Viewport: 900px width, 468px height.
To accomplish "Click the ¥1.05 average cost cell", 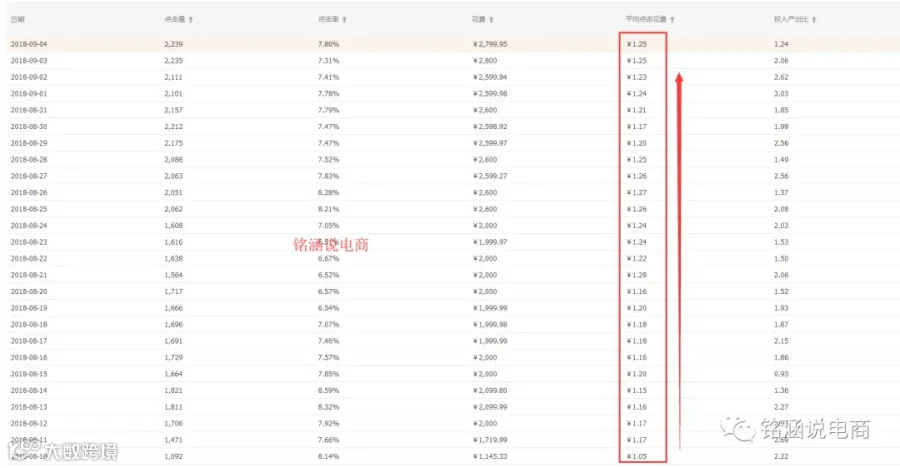I will [637, 457].
